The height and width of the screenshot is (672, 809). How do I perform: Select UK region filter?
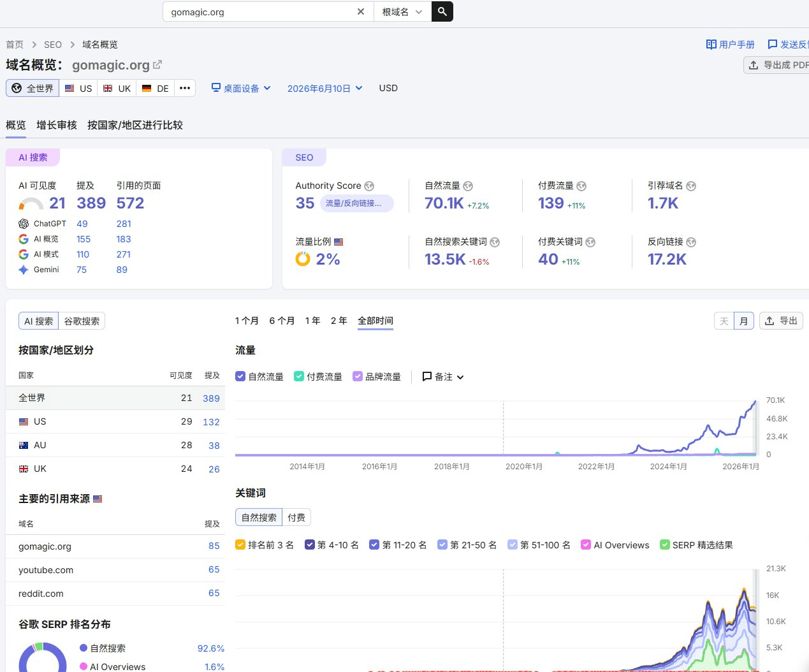tap(117, 88)
